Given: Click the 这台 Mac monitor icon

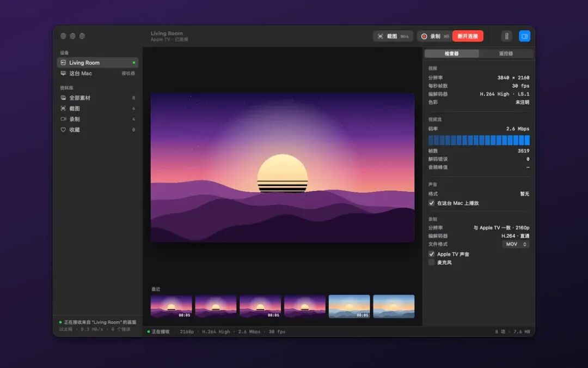Looking at the screenshot, I should tap(63, 73).
